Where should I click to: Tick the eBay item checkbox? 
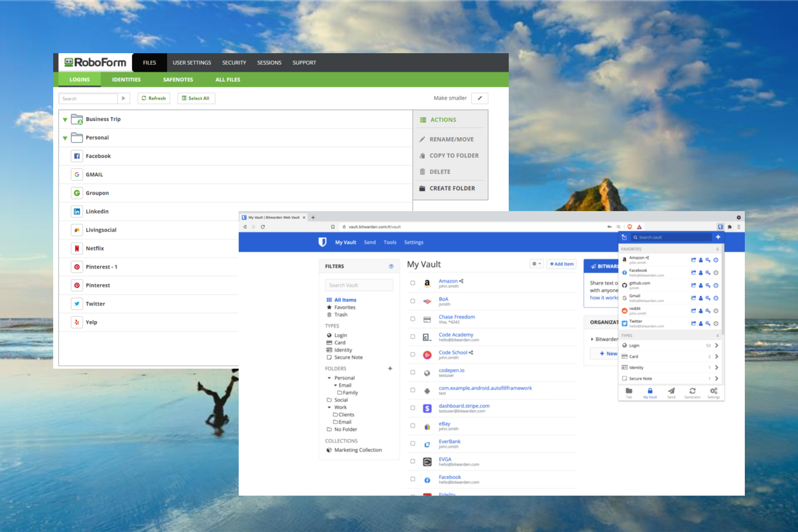click(x=413, y=426)
